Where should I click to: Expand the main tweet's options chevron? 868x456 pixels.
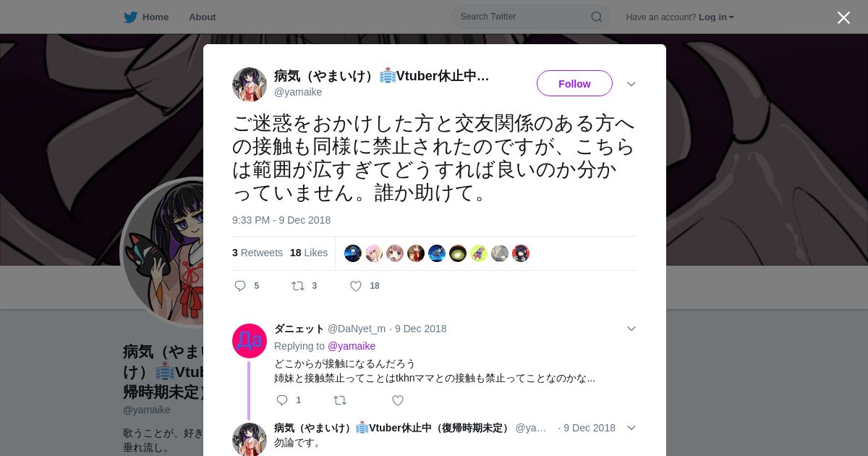coord(631,84)
